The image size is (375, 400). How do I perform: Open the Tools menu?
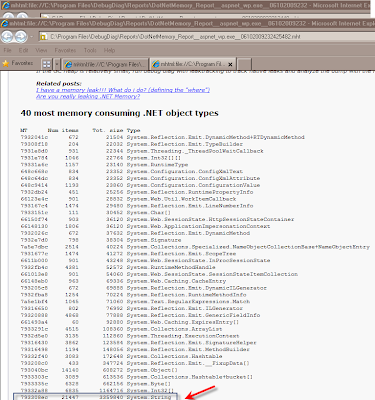90,50
